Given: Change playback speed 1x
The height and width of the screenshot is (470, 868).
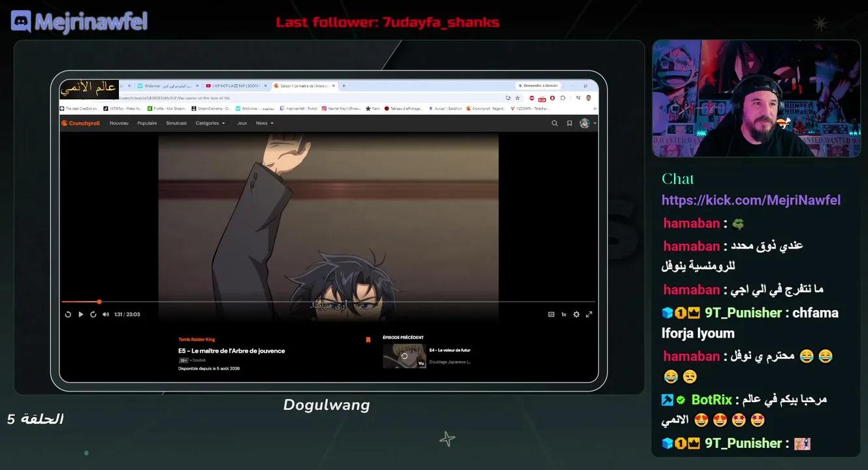Looking at the screenshot, I should point(564,314).
